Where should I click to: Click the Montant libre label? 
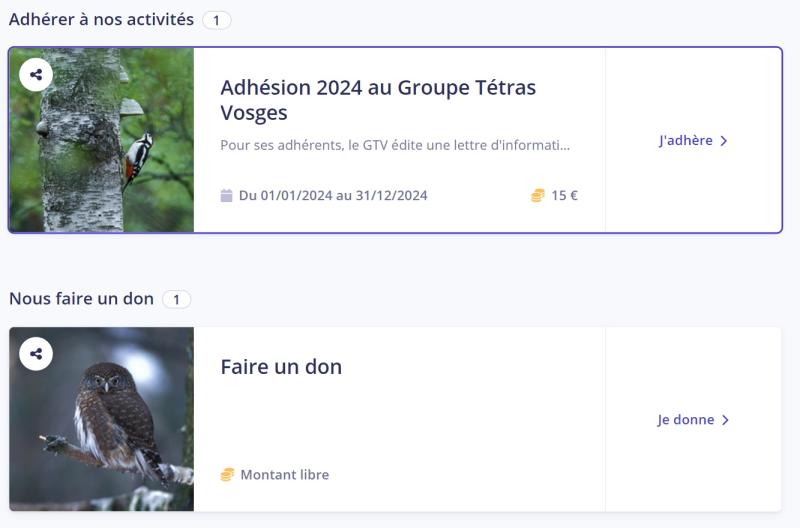(x=284, y=475)
